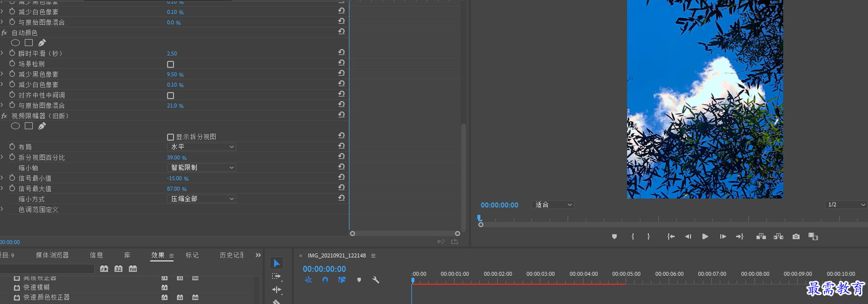Reset the 视频限幅器（旧版） effect
868x304 pixels.
click(x=342, y=114)
